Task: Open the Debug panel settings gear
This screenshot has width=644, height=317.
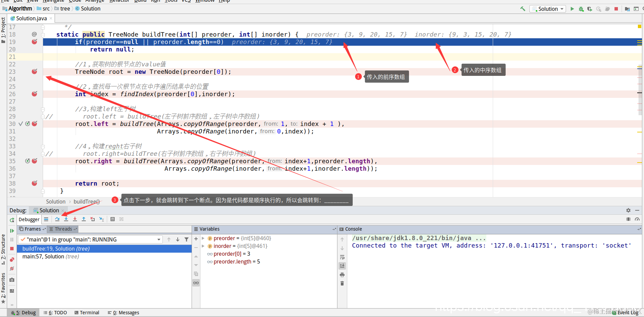Action: [628, 210]
